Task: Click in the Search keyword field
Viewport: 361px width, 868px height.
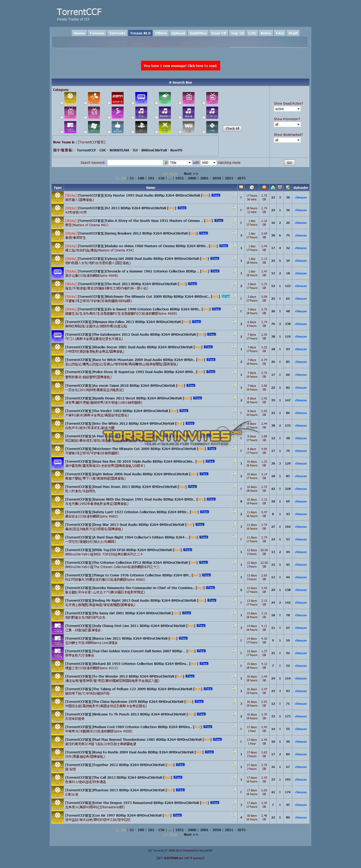Action: click(135, 162)
